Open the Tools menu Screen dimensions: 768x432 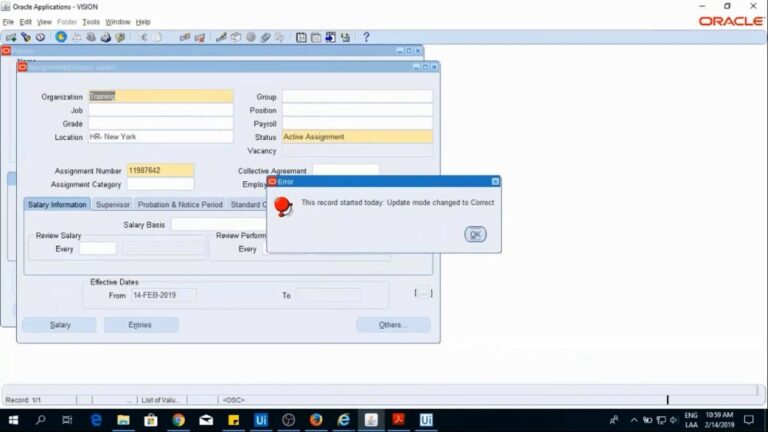point(91,22)
